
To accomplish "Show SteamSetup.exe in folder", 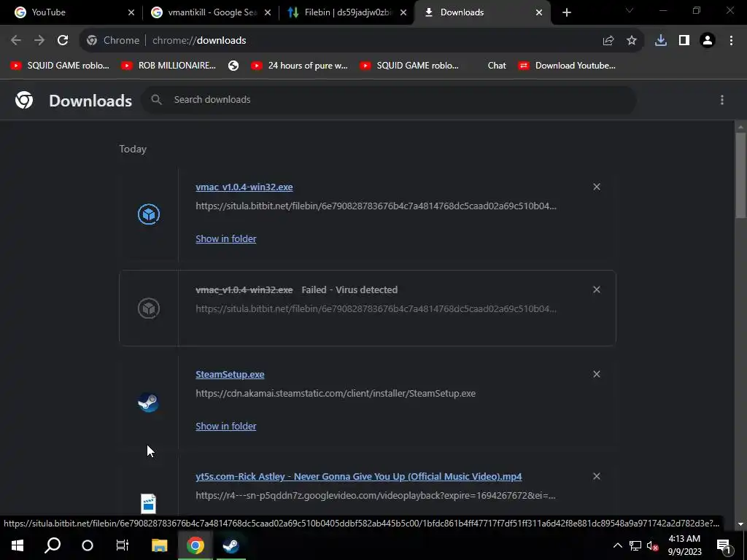I will [226, 426].
